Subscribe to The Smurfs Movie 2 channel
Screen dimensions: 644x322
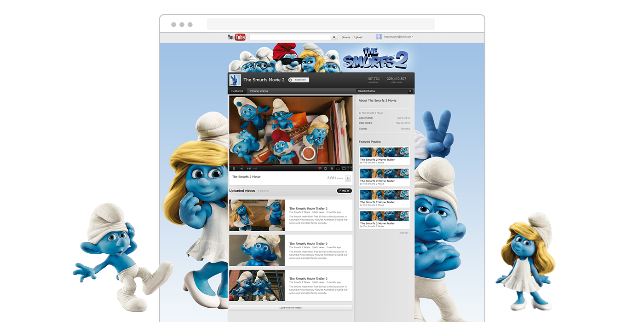[x=299, y=80]
